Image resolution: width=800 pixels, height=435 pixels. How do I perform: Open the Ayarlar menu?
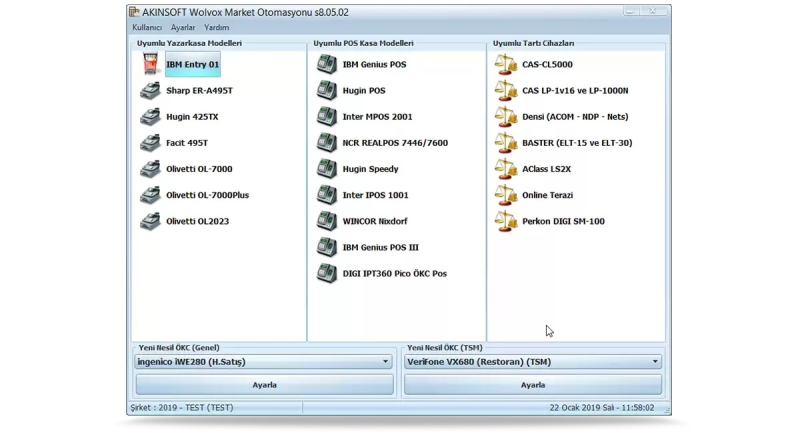(183, 28)
